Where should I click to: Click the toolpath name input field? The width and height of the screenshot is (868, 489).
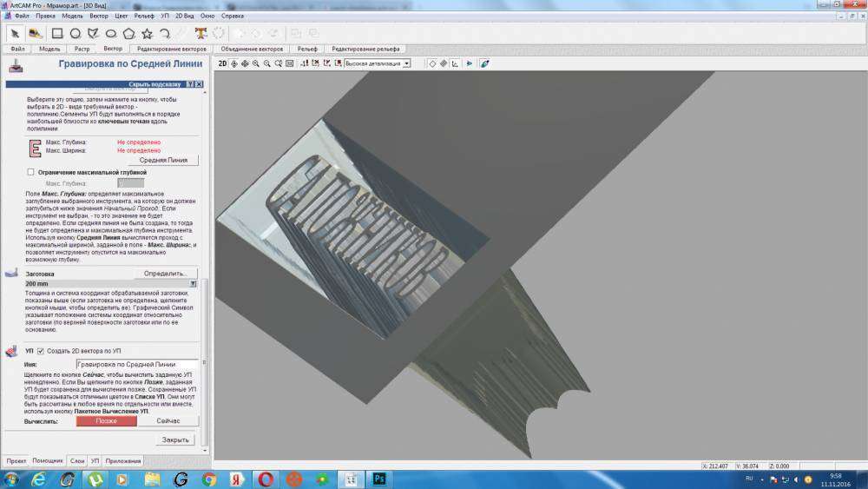pos(137,364)
